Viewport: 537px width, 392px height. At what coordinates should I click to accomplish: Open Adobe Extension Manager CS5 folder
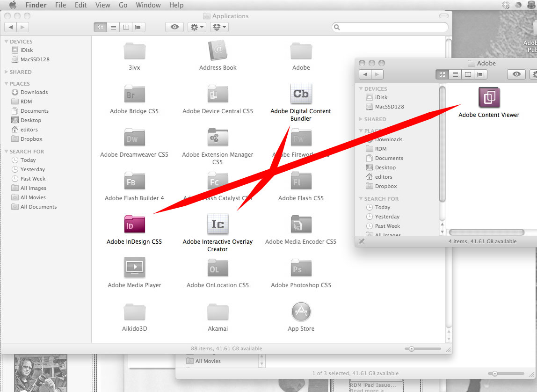[x=218, y=138]
